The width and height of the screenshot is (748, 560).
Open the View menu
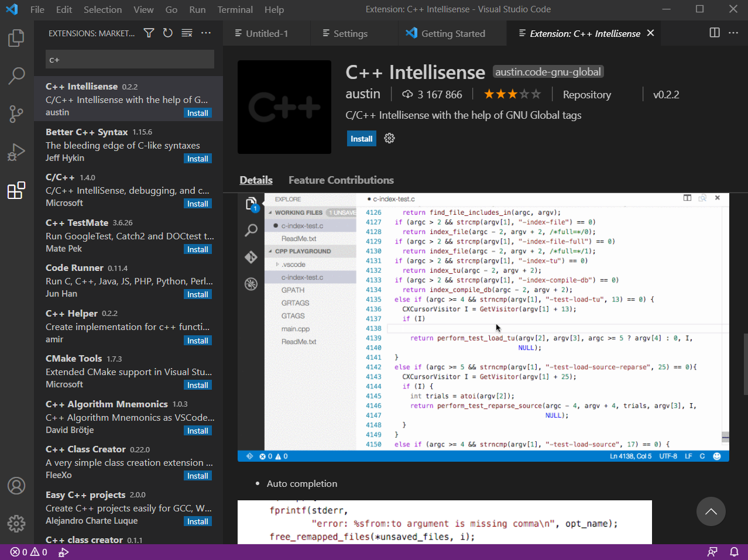(x=143, y=9)
